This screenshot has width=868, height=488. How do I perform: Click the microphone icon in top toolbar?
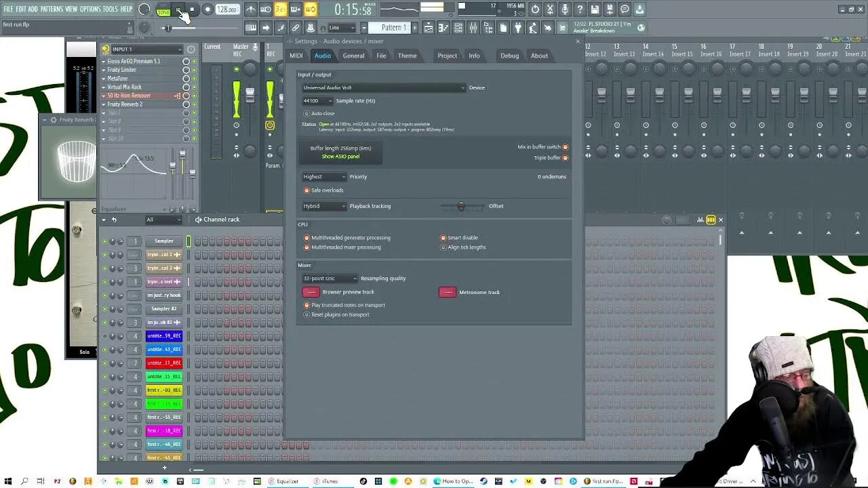click(565, 9)
